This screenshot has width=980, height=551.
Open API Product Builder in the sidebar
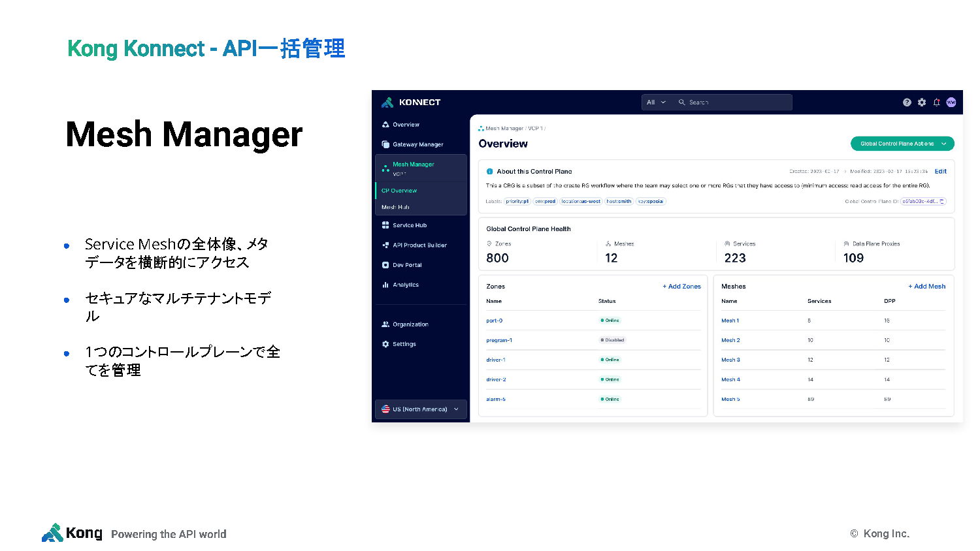(x=420, y=245)
